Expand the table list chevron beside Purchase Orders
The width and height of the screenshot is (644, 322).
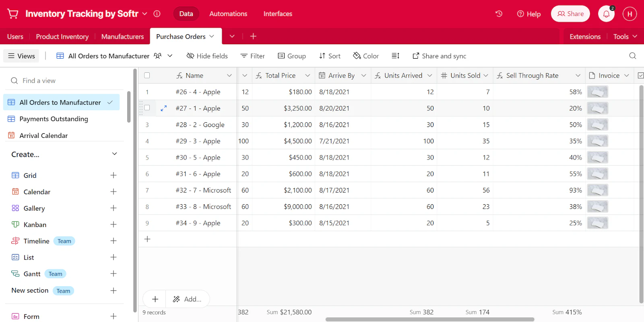coord(232,36)
